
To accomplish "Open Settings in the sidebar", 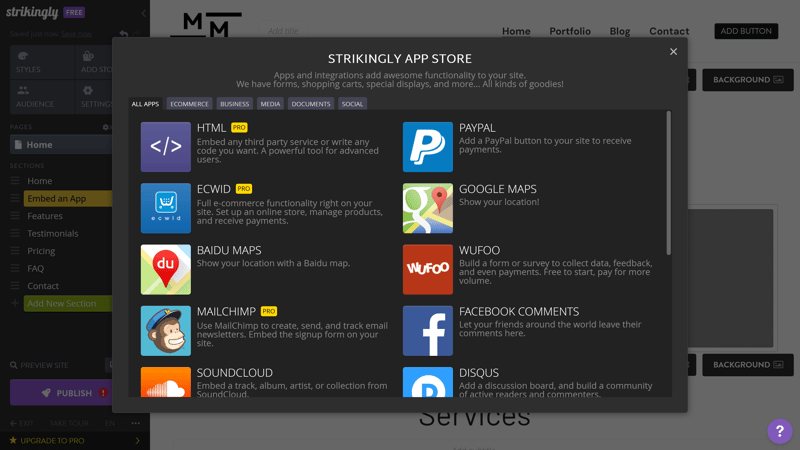I will click(94, 97).
